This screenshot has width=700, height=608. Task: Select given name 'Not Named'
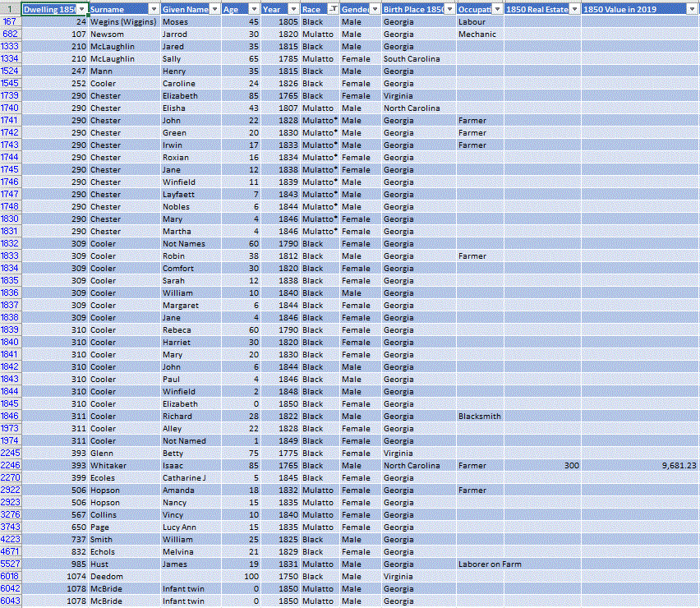(x=191, y=441)
